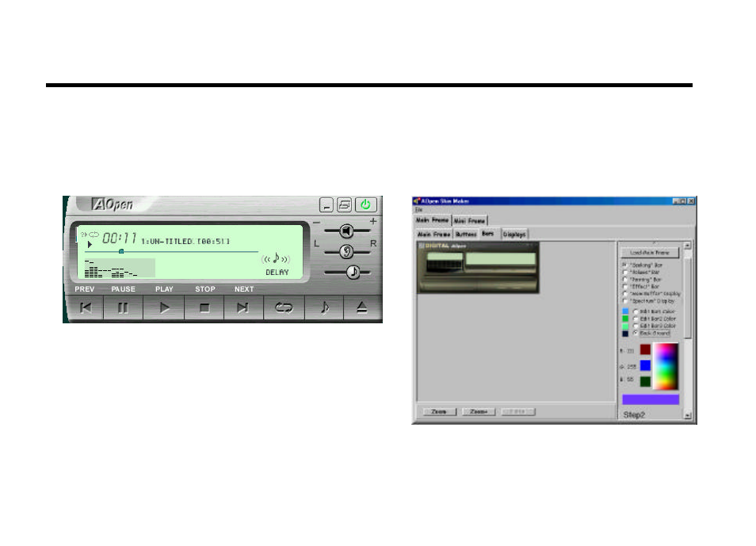The image size is (756, 546).
Task: Click the light green Bar3 color swatch
Action: pos(625,326)
